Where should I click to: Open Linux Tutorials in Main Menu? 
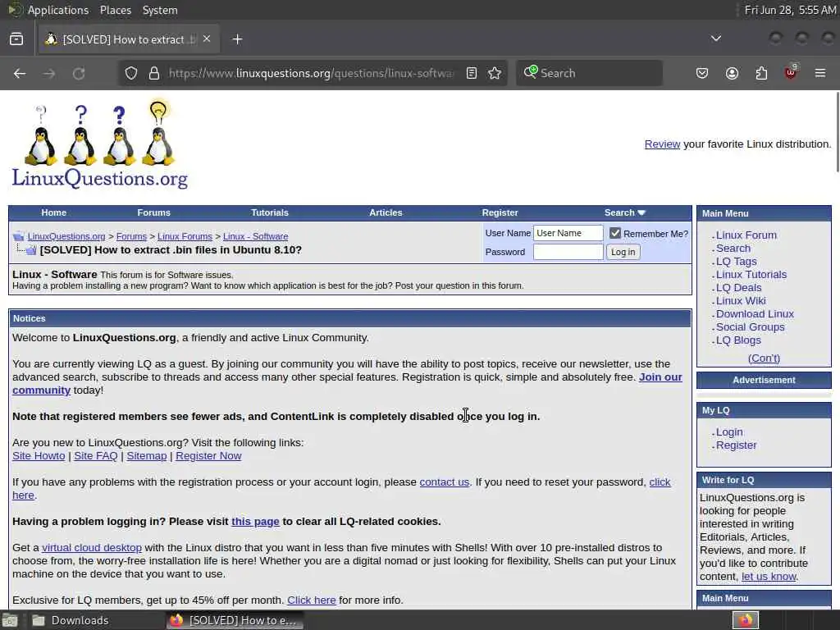click(x=751, y=275)
